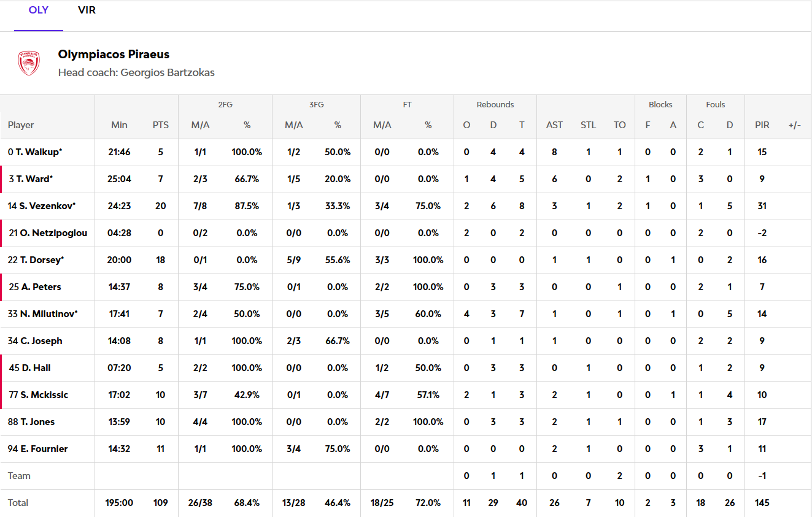Click the Min column header
This screenshot has height=517, width=812.
click(x=119, y=125)
